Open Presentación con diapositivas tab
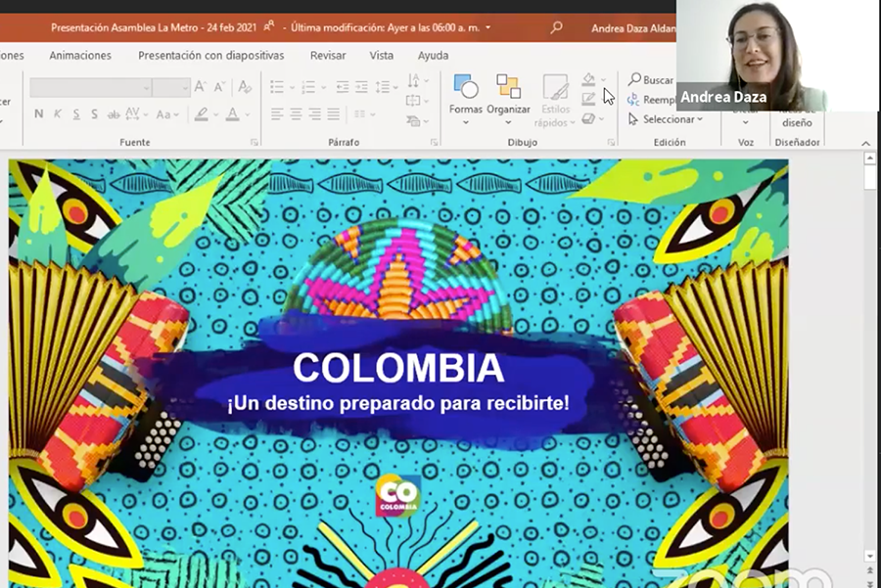Image resolution: width=881 pixels, height=588 pixels. pos(211,56)
